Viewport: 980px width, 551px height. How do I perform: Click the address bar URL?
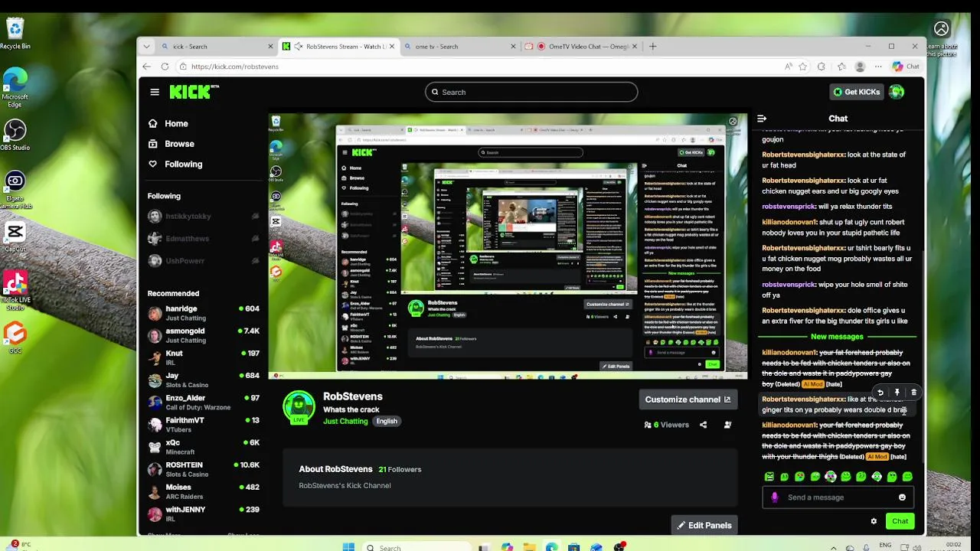coord(234,67)
